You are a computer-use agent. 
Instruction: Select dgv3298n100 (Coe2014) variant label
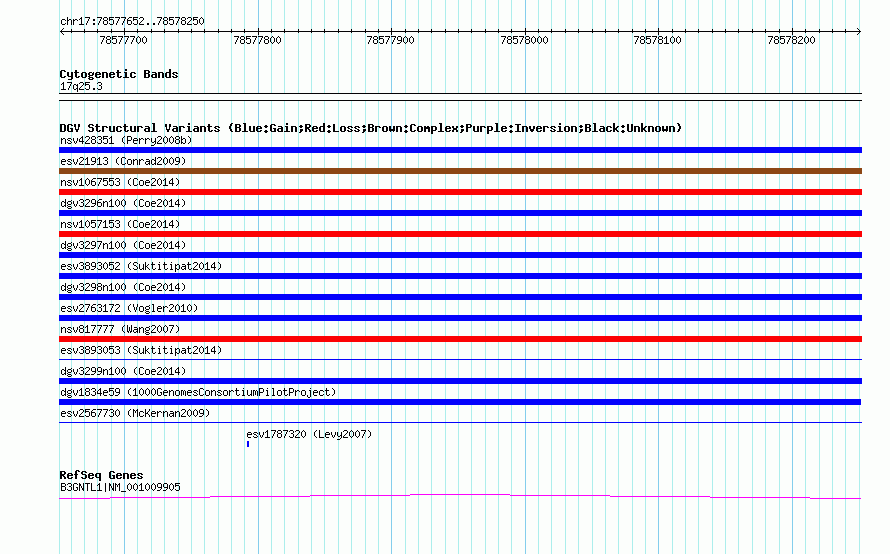point(123,287)
